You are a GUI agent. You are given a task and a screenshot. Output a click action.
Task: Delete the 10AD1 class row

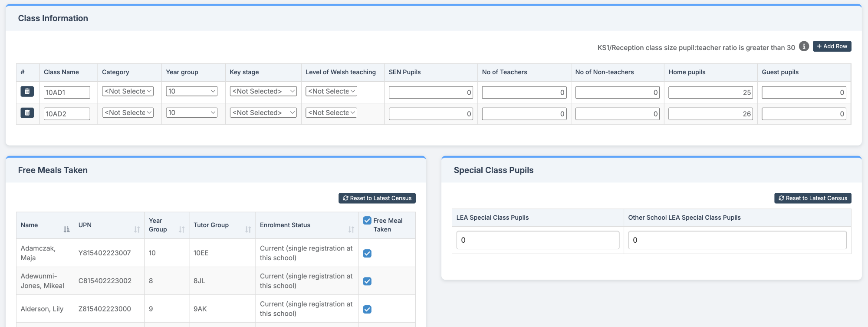27,91
